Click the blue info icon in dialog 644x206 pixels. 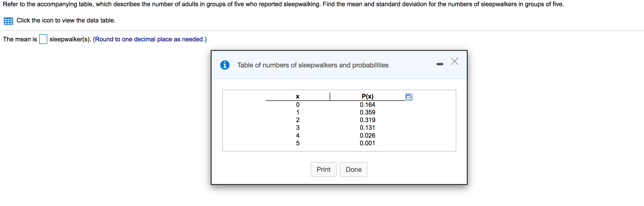click(225, 65)
